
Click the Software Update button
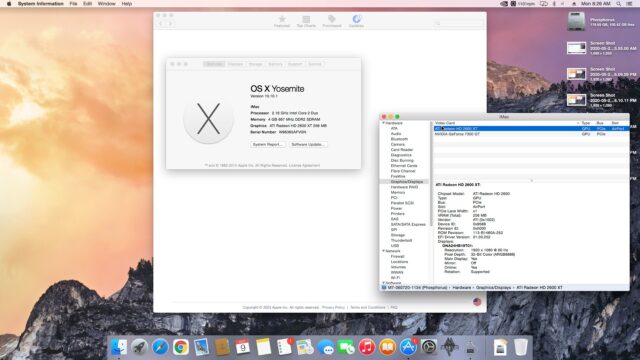tap(308, 144)
